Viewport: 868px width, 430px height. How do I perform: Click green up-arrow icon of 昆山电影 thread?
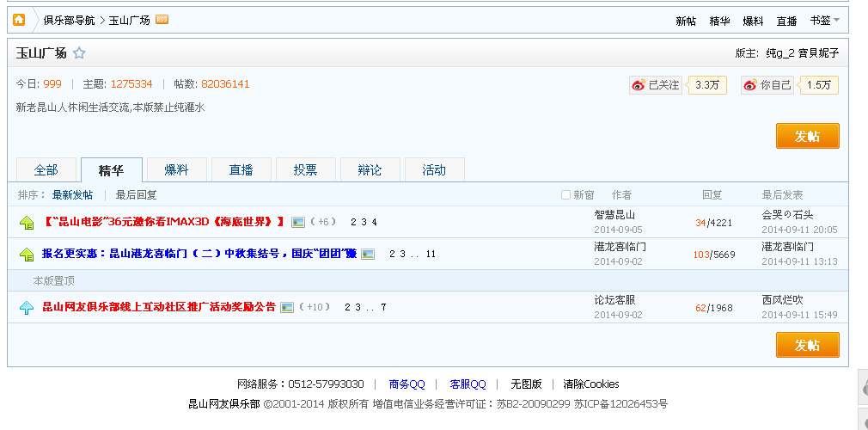coord(27,223)
